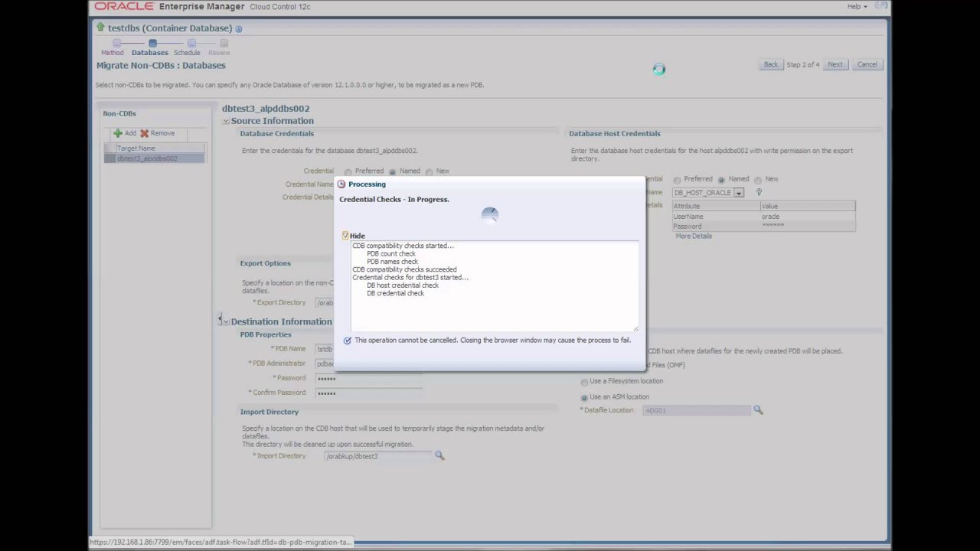Click the warning checkmark icon in dialog
Image resolution: width=980 pixels, height=551 pixels.
click(348, 341)
